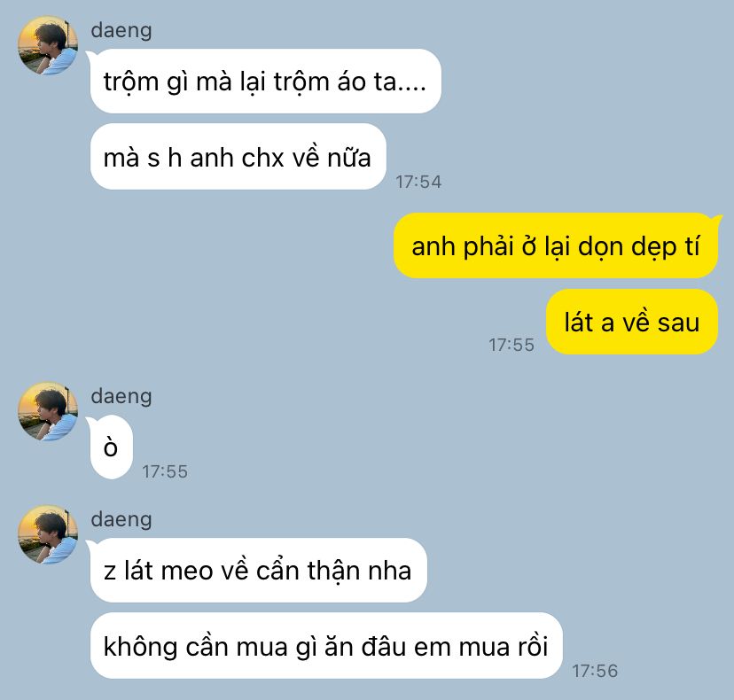This screenshot has height=700, width=734.
Task: Click the sender name daeng above the 'z lát meo' bubble
Action: 121,519
